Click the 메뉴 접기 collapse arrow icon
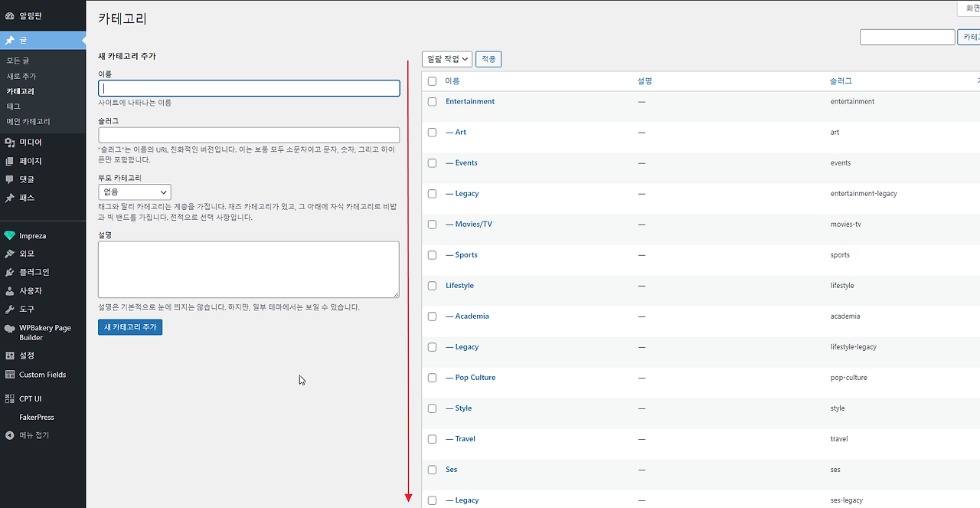980x508 pixels. 10,435
